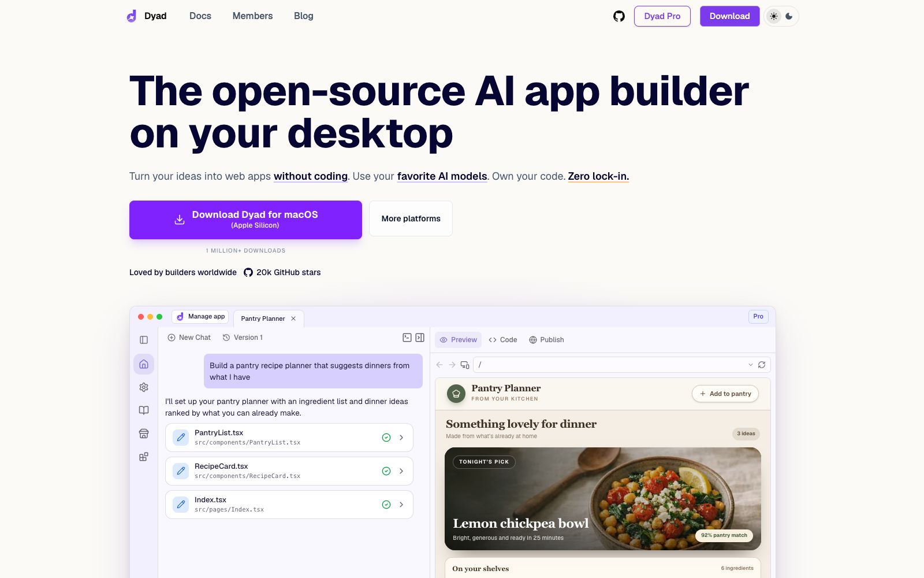
Task: Click the pencil icon for RecipeCard.tsx
Action: 181,471
